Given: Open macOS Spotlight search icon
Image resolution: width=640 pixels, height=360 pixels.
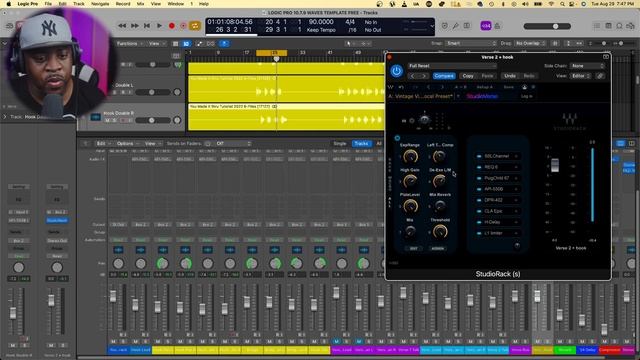Looking at the screenshot, I should pyautogui.click(x=562, y=4).
